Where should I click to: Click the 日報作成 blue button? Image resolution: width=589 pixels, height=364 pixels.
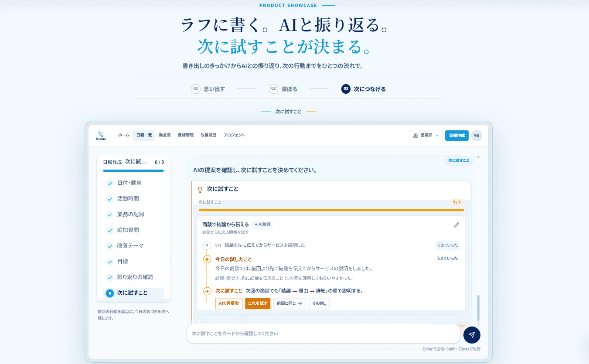457,136
